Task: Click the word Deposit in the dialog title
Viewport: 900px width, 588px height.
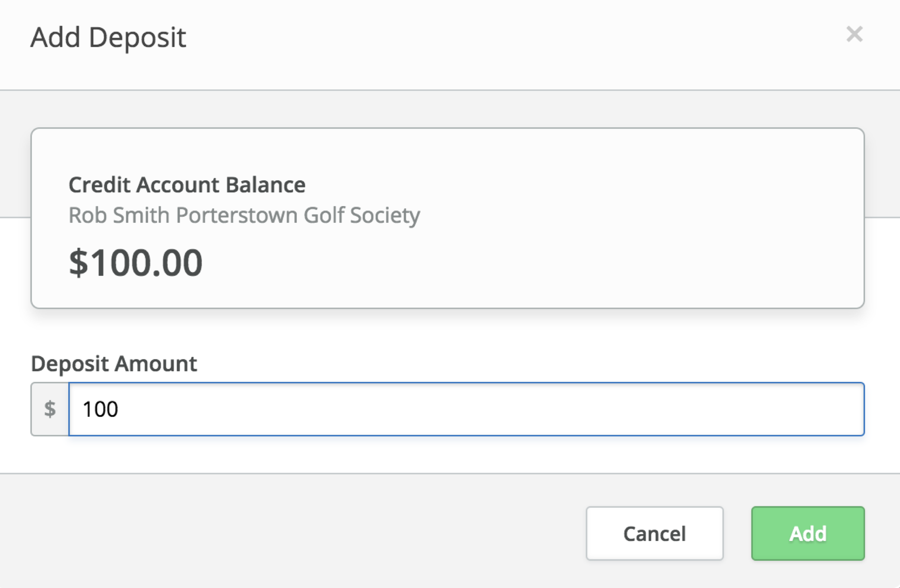Action: [137, 37]
